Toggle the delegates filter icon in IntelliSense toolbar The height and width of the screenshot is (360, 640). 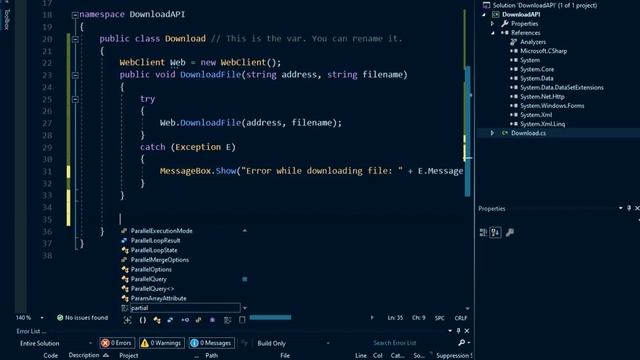(x=212, y=320)
